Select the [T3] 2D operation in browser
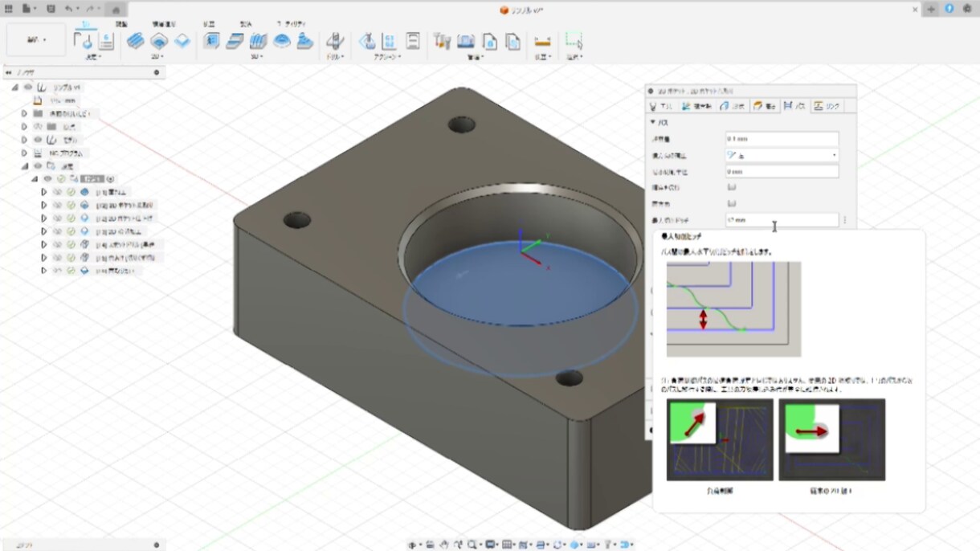The height and width of the screenshot is (551, 980). 120,231
